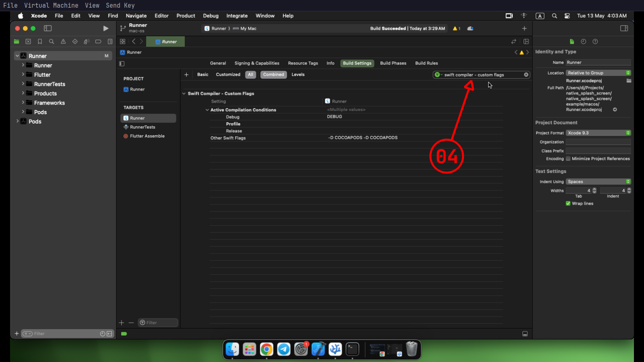Increment the Tab width stepper
This screenshot has width=644, height=362.
click(x=594, y=189)
